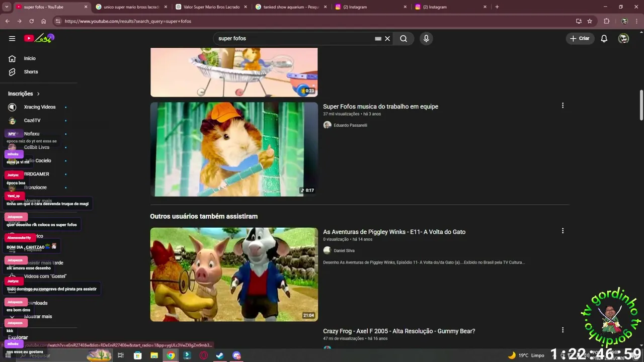Click the search magnifier button
644x362 pixels.
pos(404,38)
